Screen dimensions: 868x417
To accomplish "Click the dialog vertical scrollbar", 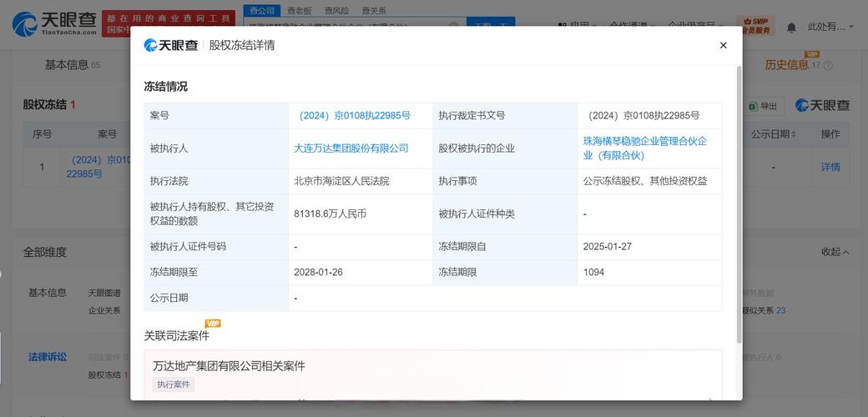I will pos(739,204).
